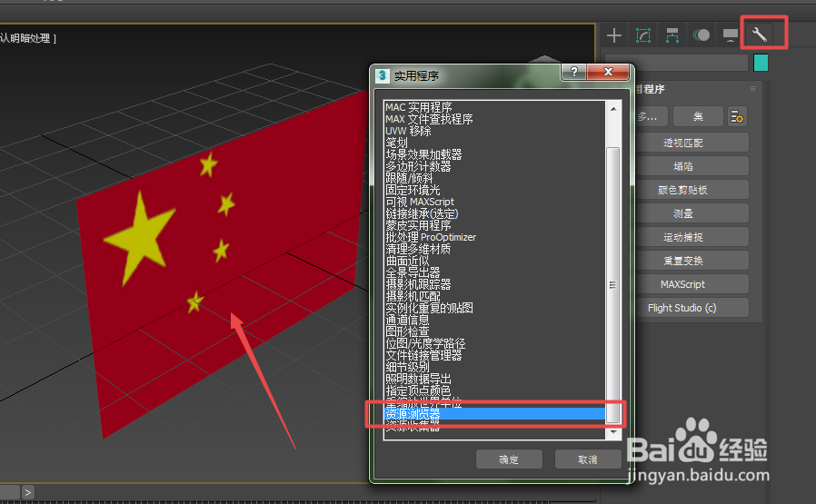The image size is (816, 504).
Task: Select 笔划 in the list
Action: click(396, 143)
